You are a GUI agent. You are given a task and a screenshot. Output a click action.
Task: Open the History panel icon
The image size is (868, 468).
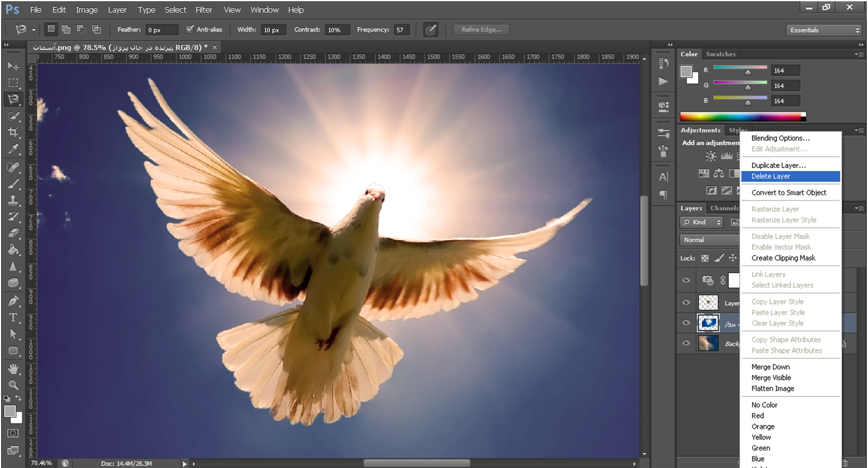tap(663, 63)
